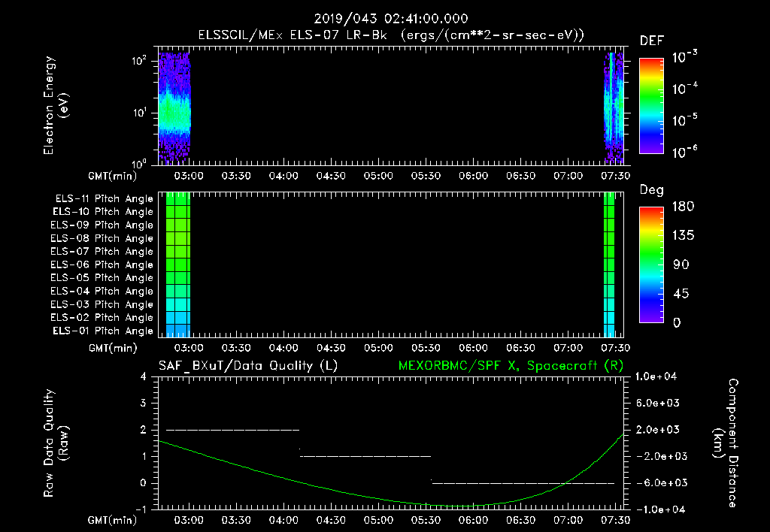Screen dimensions: 770x532
Task: Select the ELS-08 Pitch Angle row label
Action: 102,238
